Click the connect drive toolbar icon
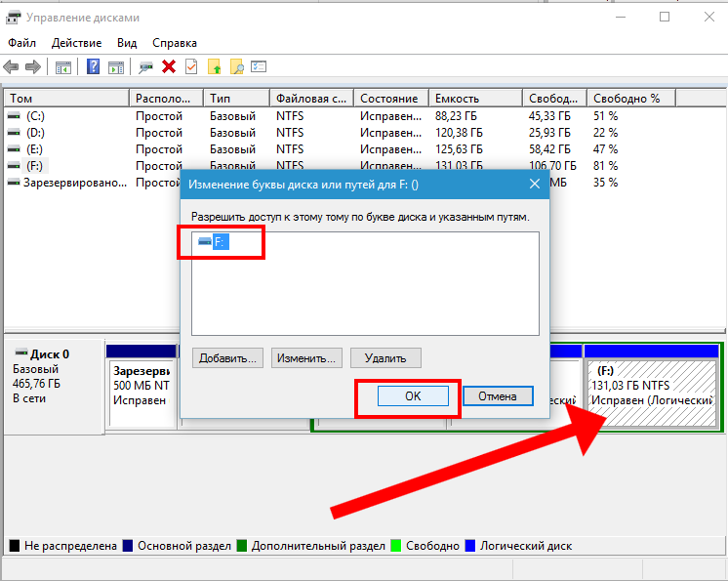This screenshot has width=728, height=581. (146, 67)
